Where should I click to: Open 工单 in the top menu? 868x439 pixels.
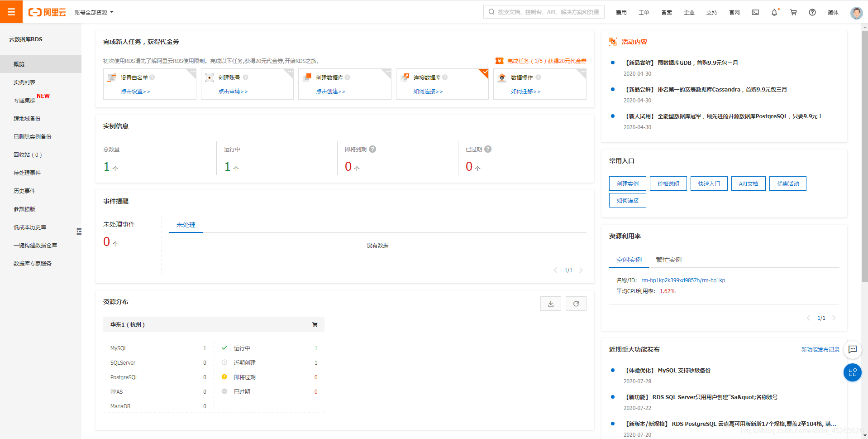[644, 13]
